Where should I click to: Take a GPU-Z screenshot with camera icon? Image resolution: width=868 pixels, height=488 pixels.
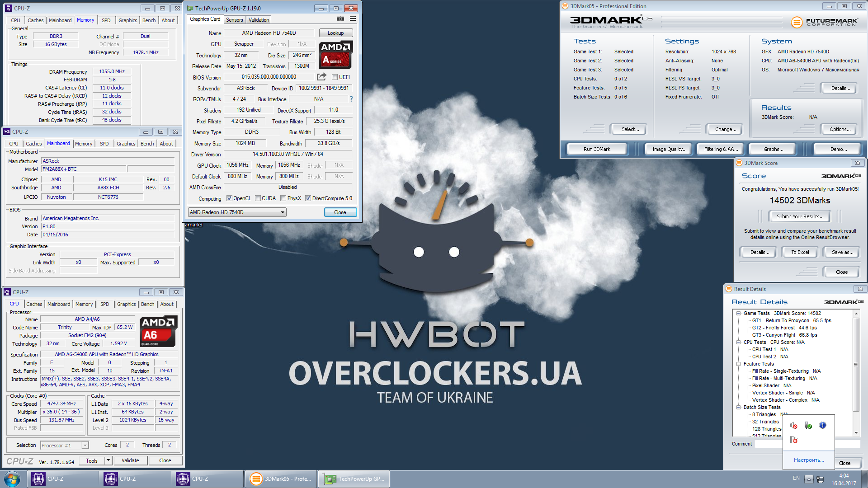(x=340, y=19)
